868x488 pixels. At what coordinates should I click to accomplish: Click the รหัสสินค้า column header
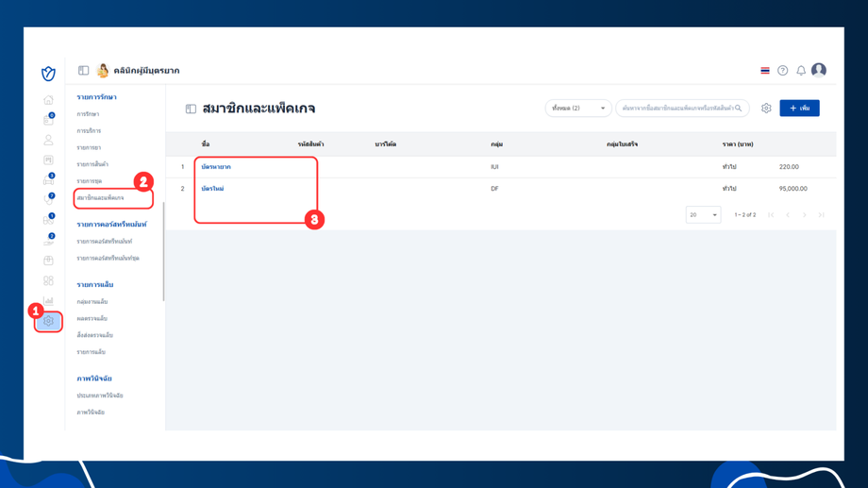point(310,144)
